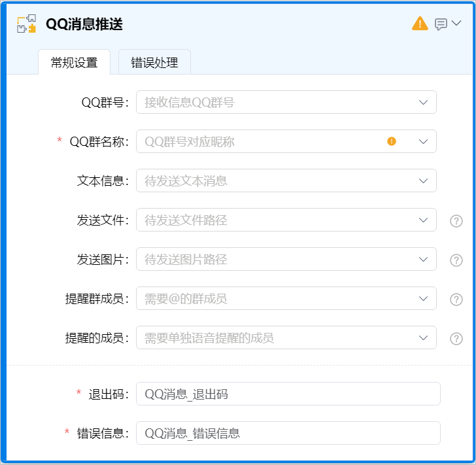Click the orange warning triangle icon

(x=420, y=24)
